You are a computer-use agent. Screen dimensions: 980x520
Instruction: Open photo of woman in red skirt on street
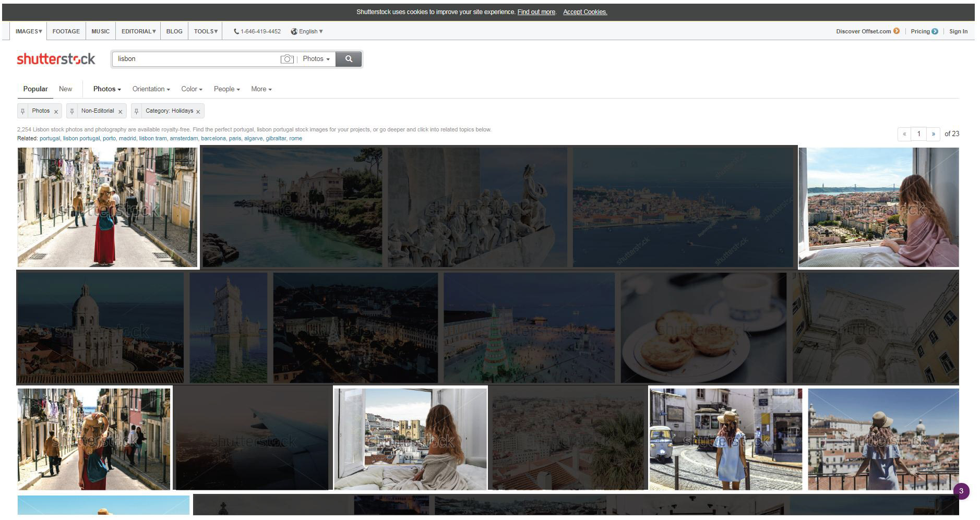[x=107, y=207]
